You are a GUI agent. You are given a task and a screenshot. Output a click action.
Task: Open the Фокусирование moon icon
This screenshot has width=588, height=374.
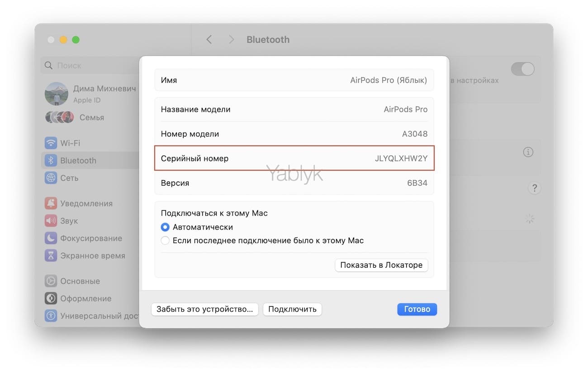coord(51,238)
